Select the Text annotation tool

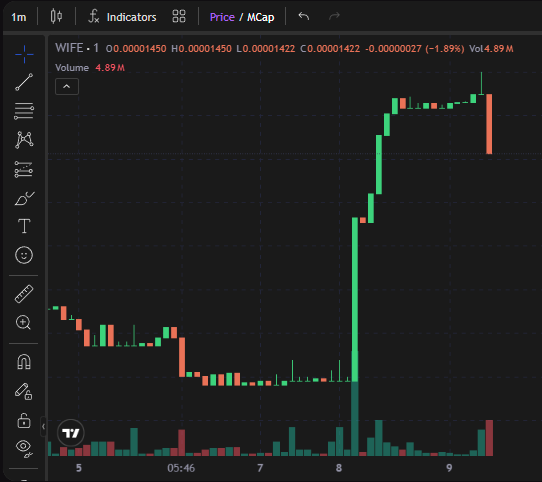(x=24, y=226)
